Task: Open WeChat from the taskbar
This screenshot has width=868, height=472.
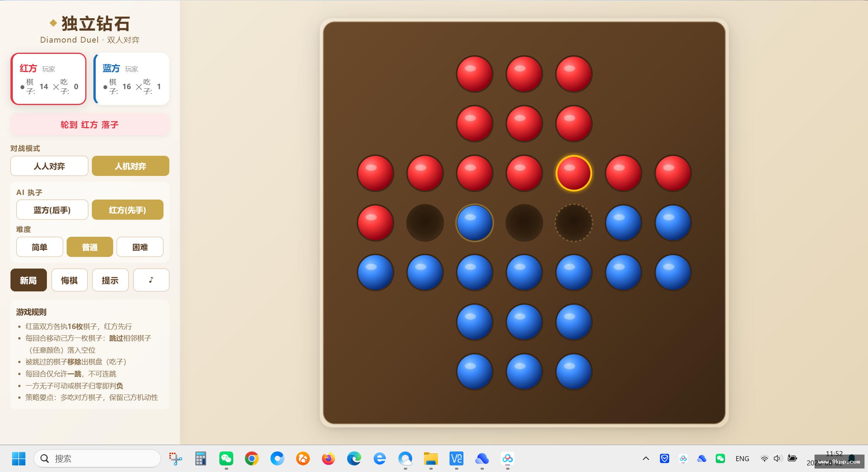Action: 226,458
